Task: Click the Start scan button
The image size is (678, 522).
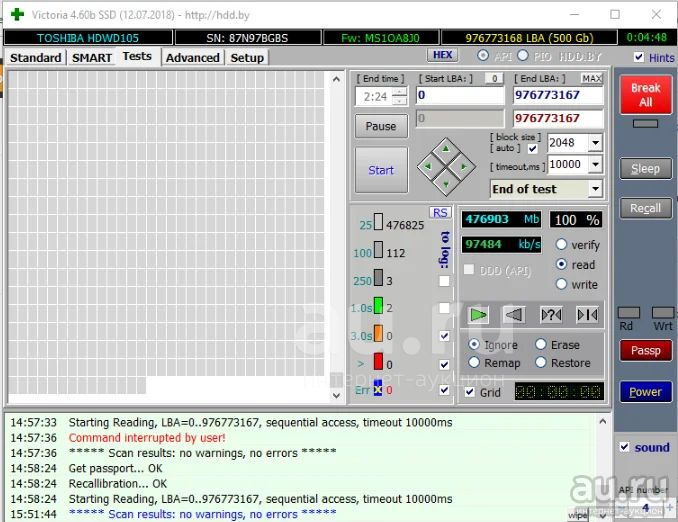Action: click(381, 170)
